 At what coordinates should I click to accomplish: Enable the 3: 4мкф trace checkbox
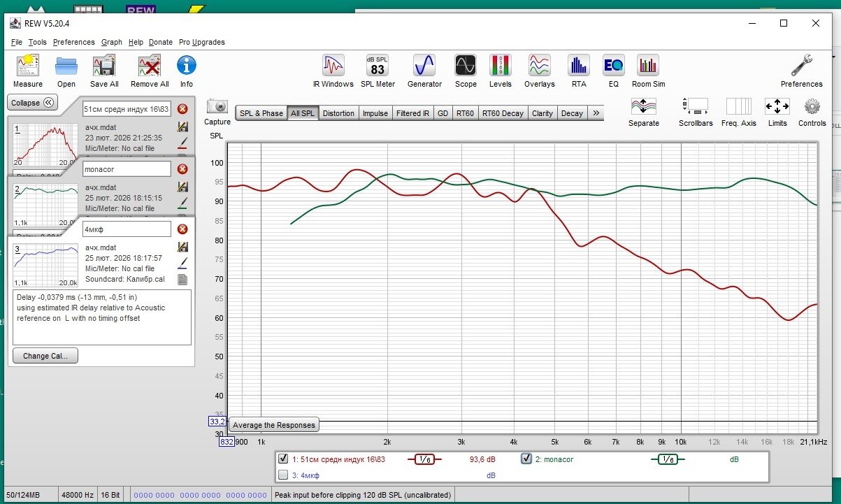pos(283,475)
